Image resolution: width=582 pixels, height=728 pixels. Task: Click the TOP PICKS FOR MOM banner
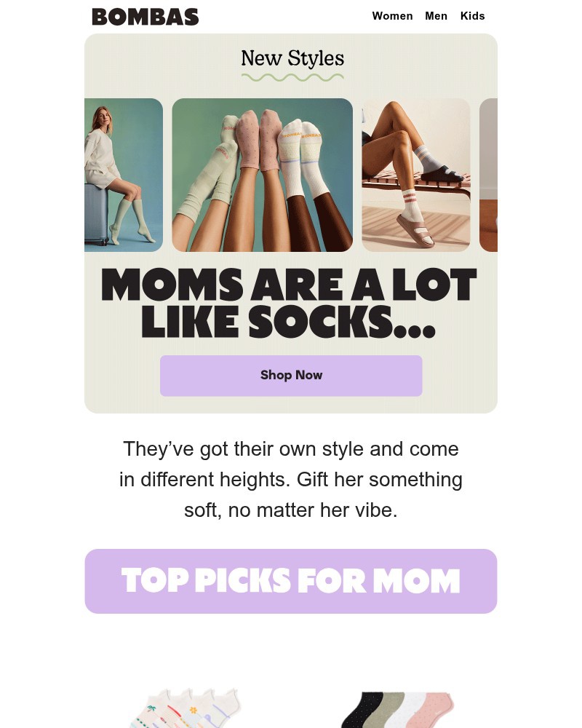click(x=291, y=580)
